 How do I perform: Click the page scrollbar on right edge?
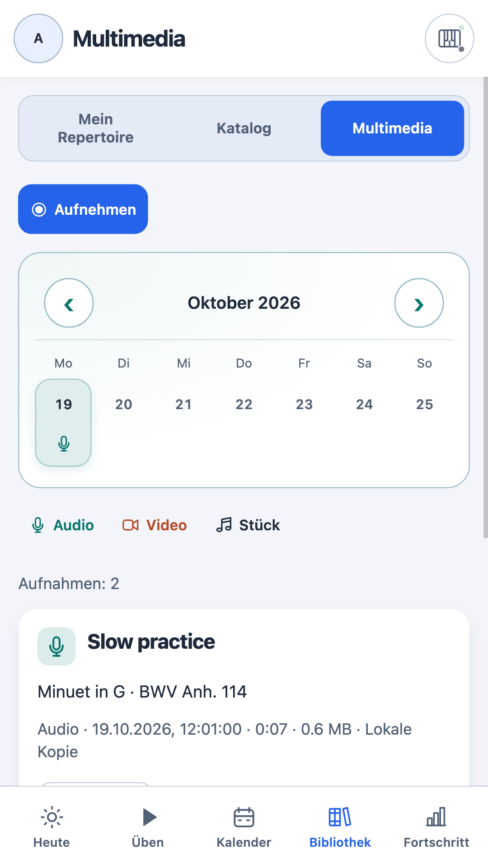(486, 307)
